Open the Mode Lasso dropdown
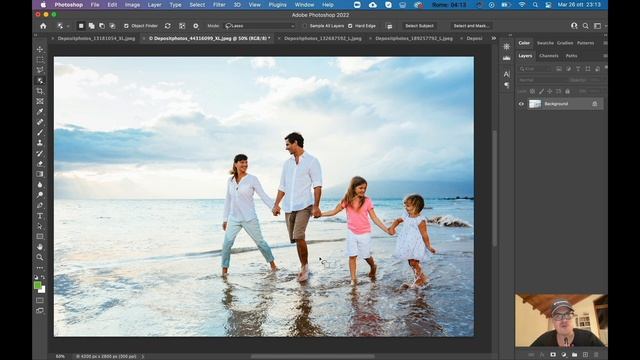The height and width of the screenshot is (360, 640). pyautogui.click(x=260, y=26)
